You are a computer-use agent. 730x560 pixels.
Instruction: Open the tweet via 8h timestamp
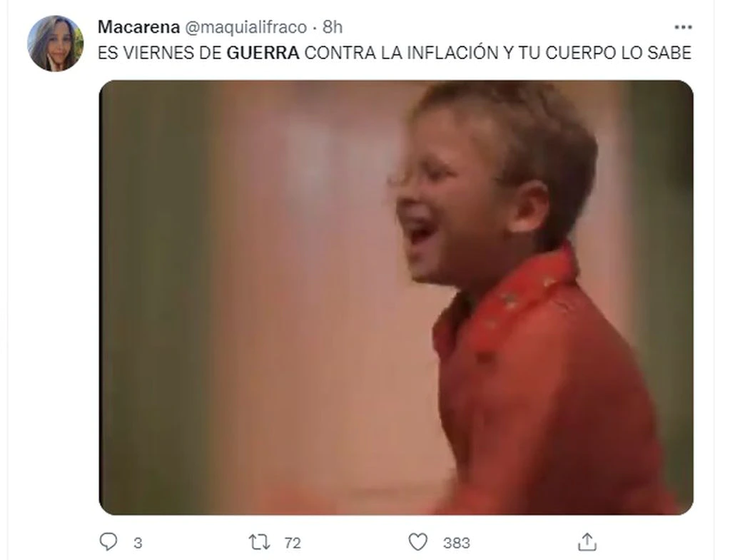333,27
